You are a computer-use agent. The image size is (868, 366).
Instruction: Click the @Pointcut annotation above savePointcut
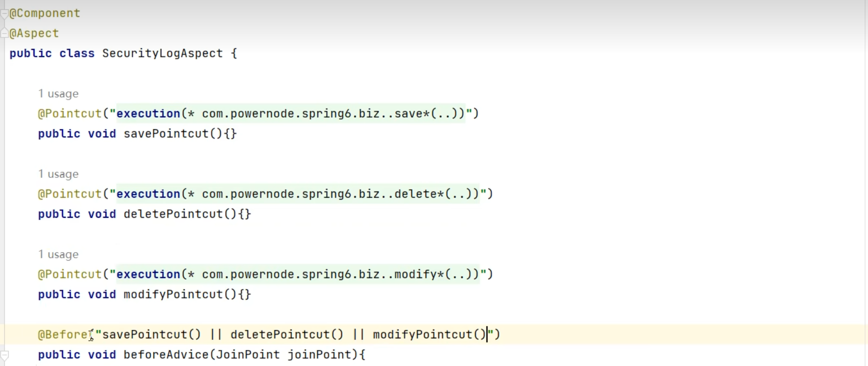click(x=70, y=114)
